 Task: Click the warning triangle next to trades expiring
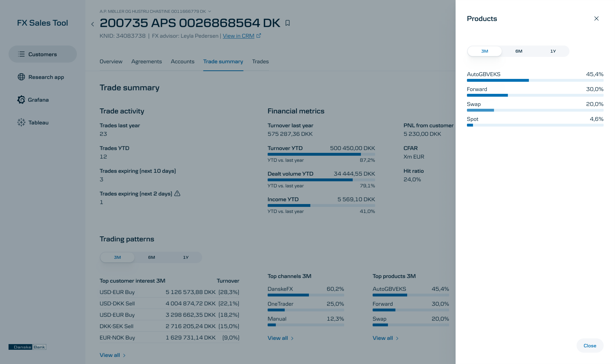coord(177,194)
